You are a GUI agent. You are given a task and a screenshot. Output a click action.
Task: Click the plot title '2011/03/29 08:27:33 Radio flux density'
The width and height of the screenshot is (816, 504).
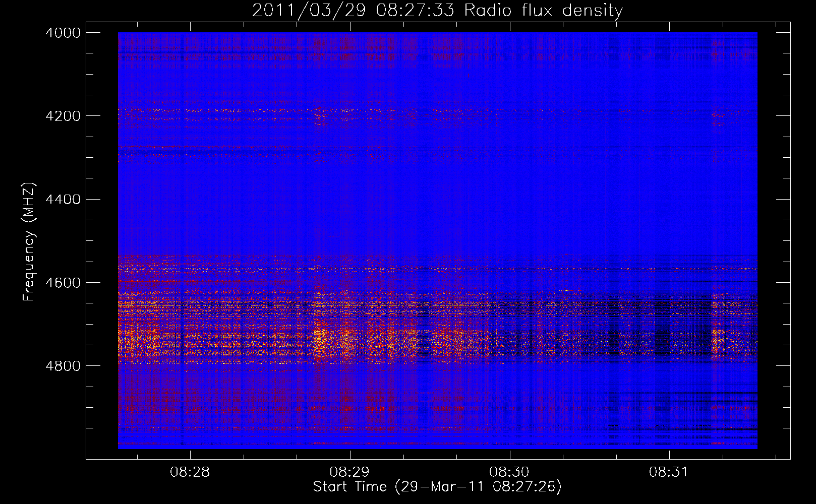(437, 10)
